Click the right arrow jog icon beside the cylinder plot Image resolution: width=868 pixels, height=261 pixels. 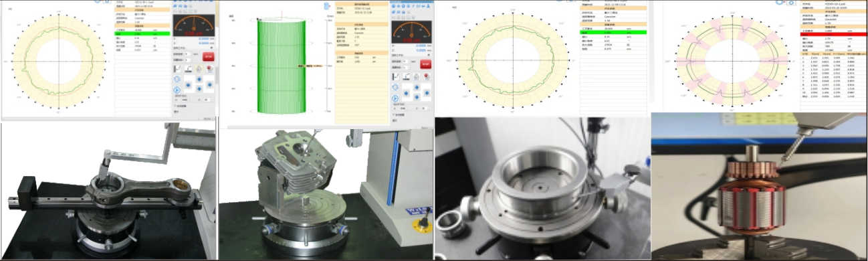coord(427,92)
